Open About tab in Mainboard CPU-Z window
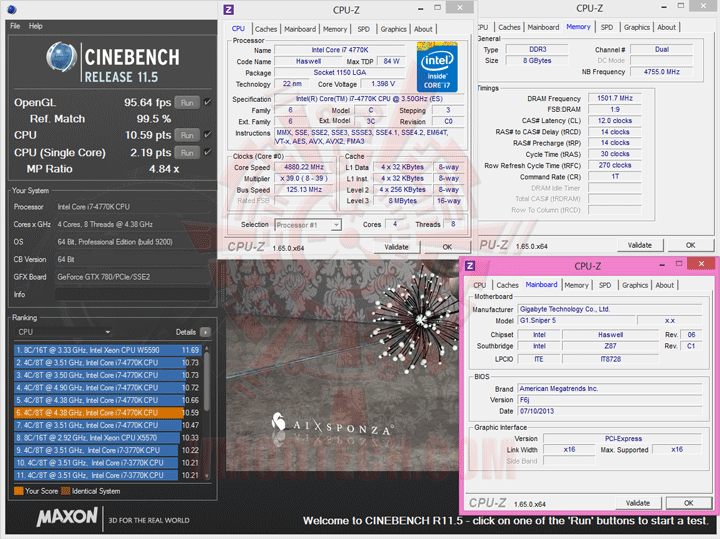 [x=664, y=285]
